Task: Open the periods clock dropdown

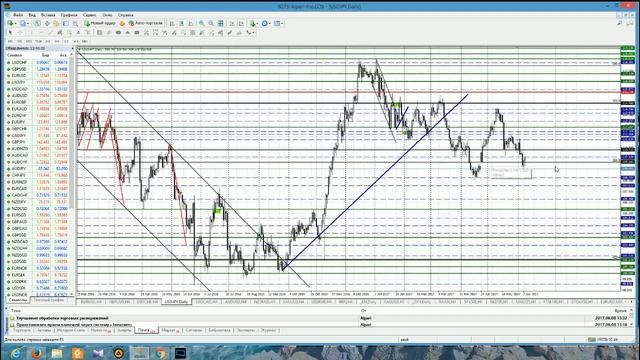Action: pyautogui.click(x=266, y=23)
